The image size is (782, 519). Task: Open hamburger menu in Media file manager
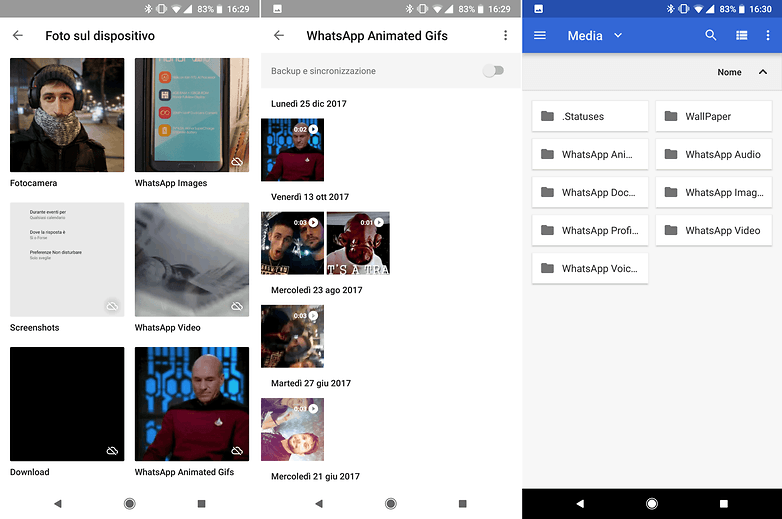tap(540, 35)
